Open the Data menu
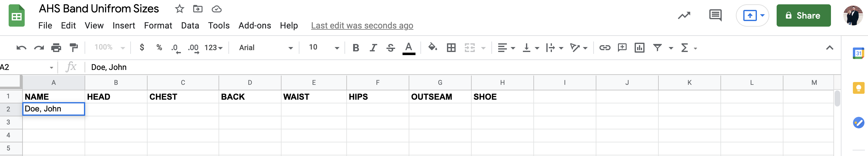 (x=190, y=26)
